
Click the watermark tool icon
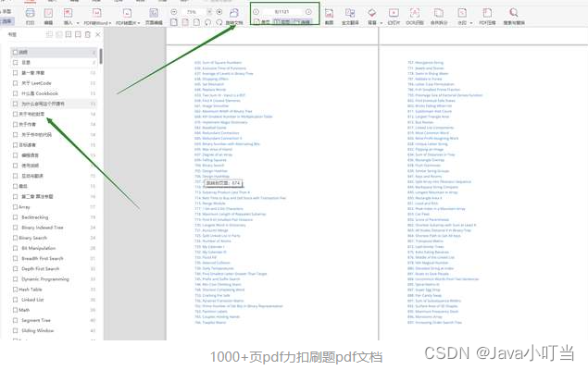[x=462, y=14]
